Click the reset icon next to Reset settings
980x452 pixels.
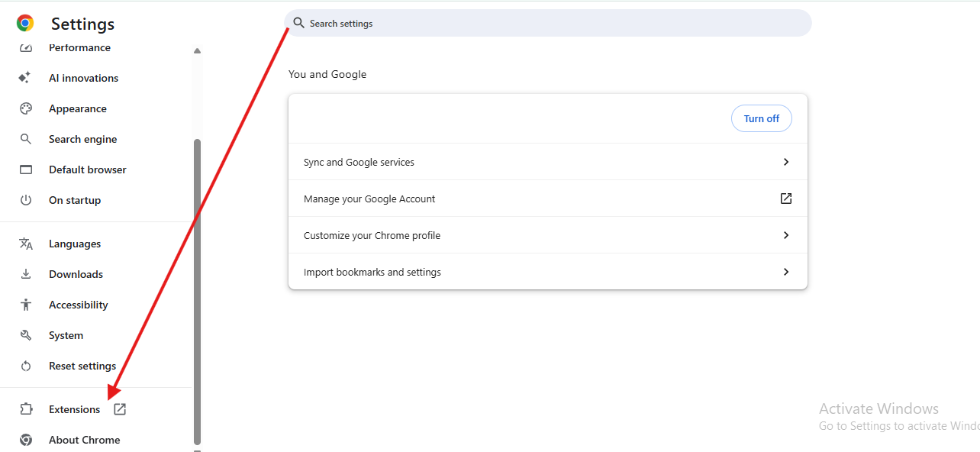(26, 366)
